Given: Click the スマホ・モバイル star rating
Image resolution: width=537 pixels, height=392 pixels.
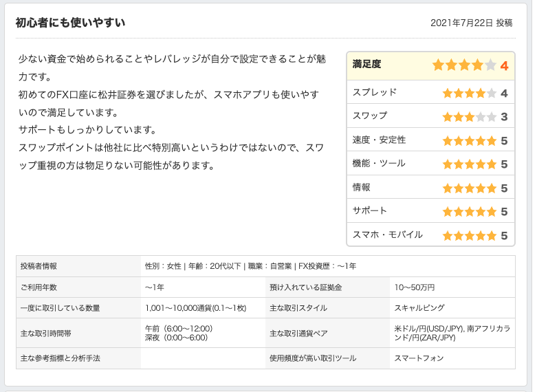Looking at the screenshot, I should tap(469, 235).
